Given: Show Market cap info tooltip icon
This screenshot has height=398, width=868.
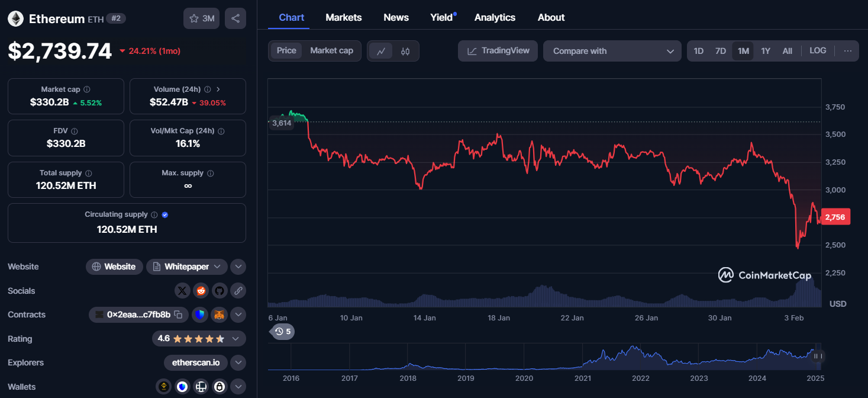Looking at the screenshot, I should 87,89.
